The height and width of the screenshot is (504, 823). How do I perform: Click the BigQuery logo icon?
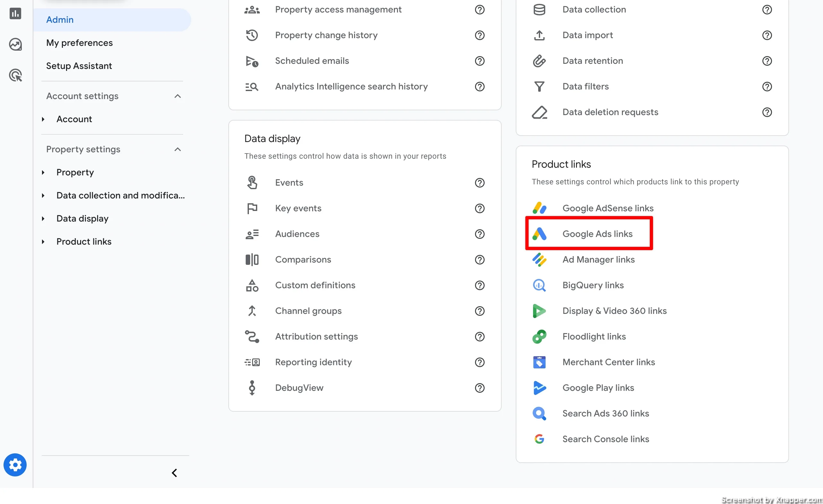point(539,285)
